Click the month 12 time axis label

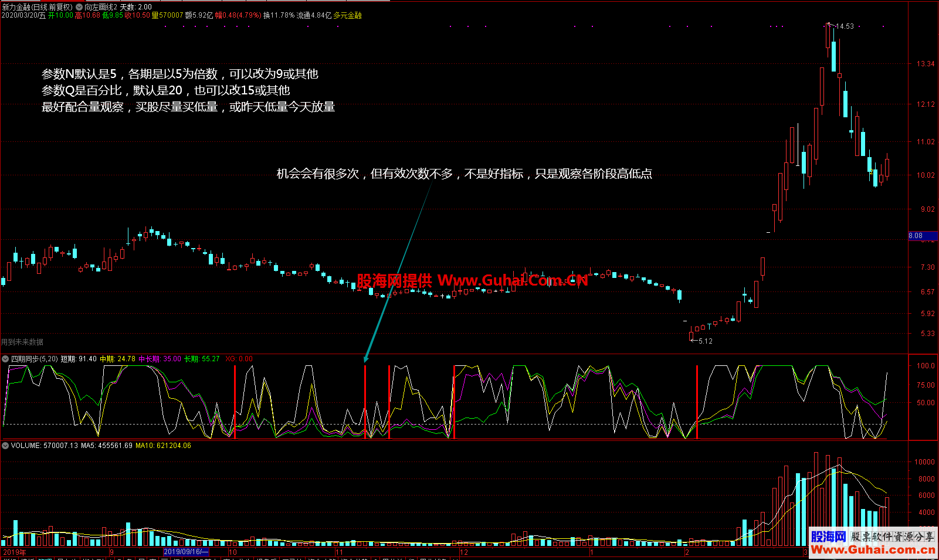coord(464,552)
